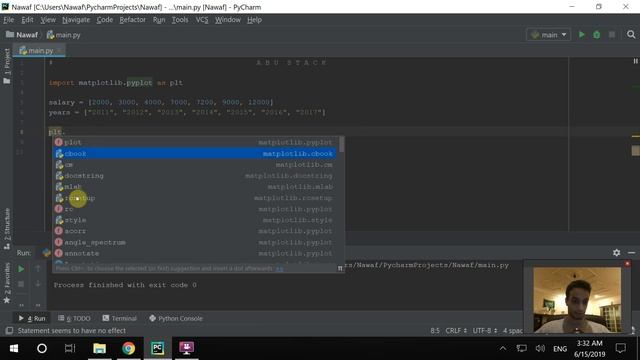Viewport: 640px width, 360px height.
Task: Choose acorr from the completion list
Action: click(x=195, y=231)
